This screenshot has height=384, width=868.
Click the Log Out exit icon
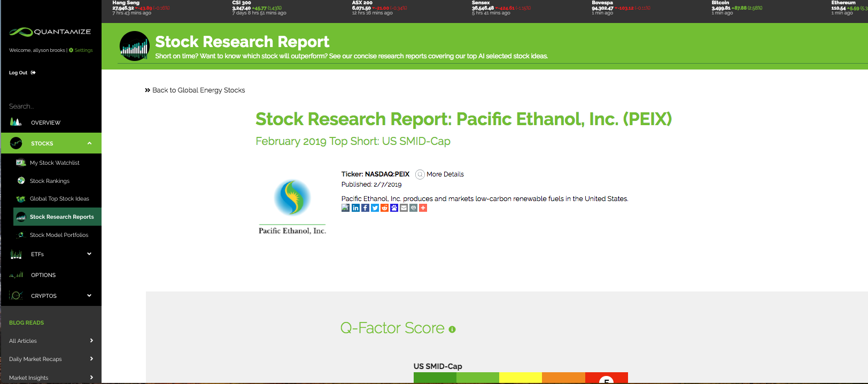pyautogui.click(x=33, y=73)
